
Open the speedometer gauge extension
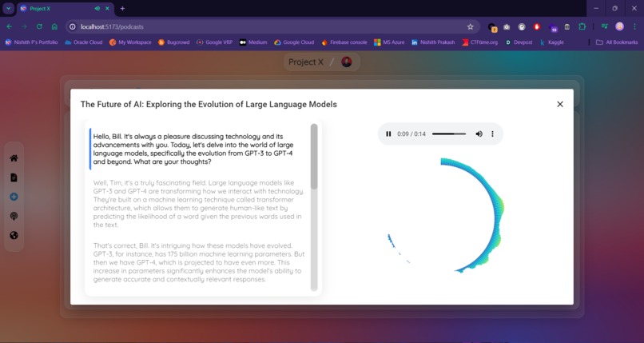click(x=522, y=26)
